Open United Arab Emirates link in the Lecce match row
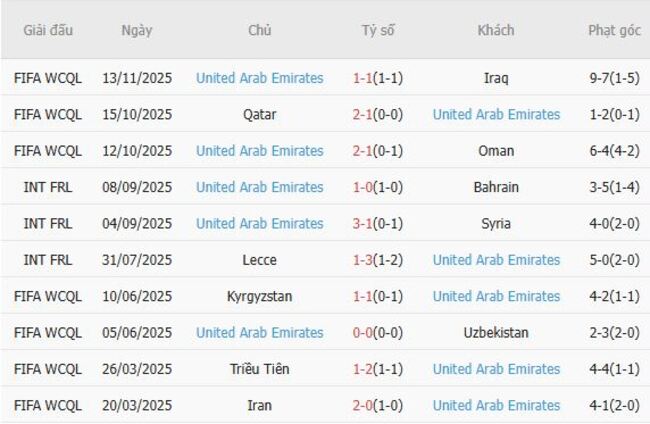 [x=496, y=260]
